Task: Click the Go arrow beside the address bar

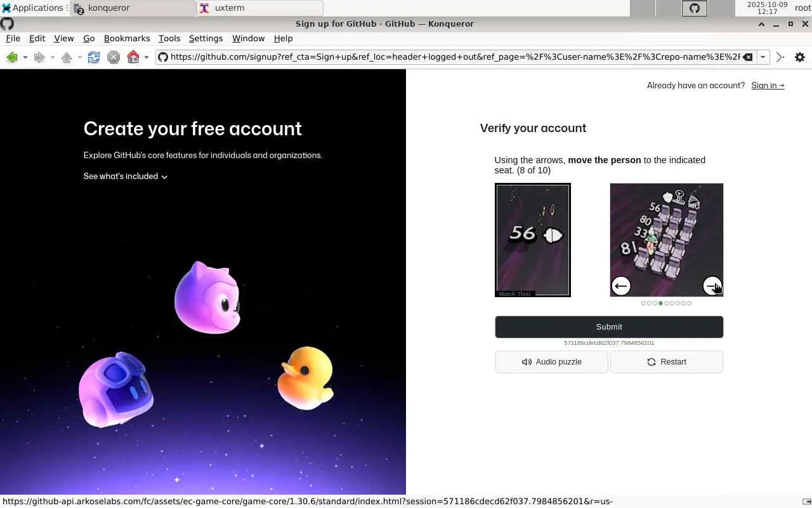Action: (780, 57)
